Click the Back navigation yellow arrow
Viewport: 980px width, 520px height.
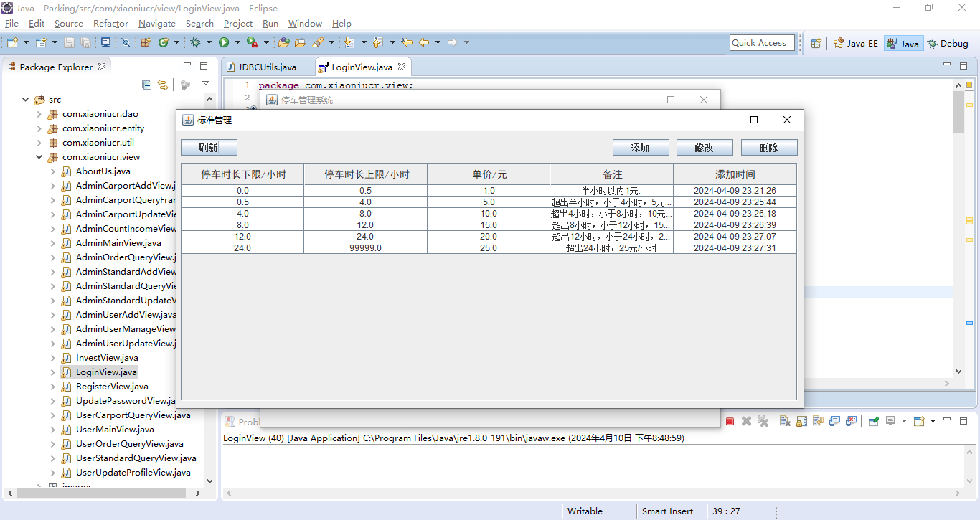coord(424,42)
